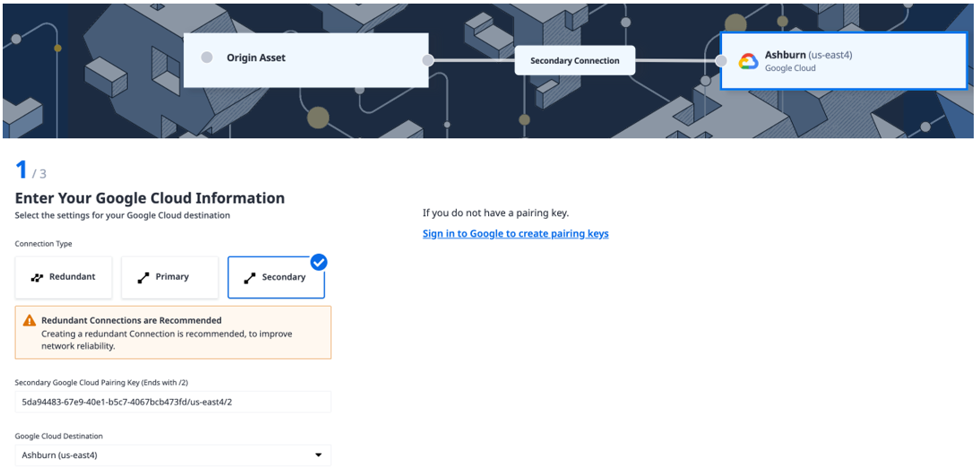
Task: Select the Secondary connection type
Action: point(276,277)
